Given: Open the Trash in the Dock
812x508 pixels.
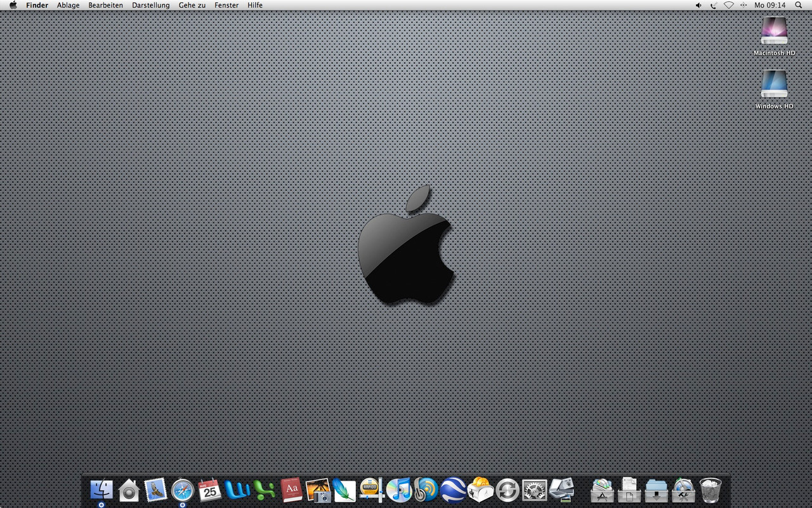Looking at the screenshot, I should click(710, 490).
